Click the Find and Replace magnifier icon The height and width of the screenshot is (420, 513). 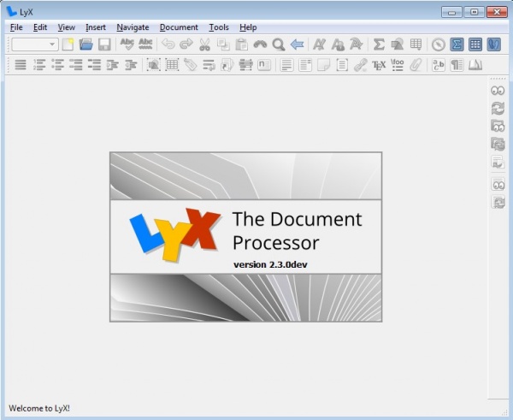pyautogui.click(x=278, y=44)
